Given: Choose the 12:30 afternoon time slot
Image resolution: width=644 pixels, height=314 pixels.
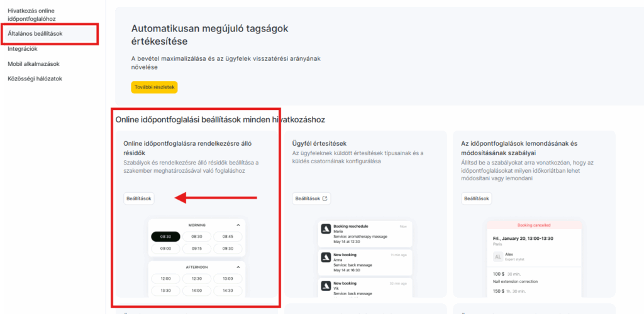Looking at the screenshot, I should (x=197, y=279).
